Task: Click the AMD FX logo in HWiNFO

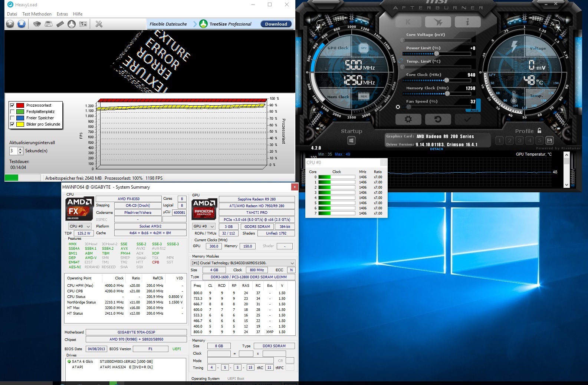Action: point(79,209)
